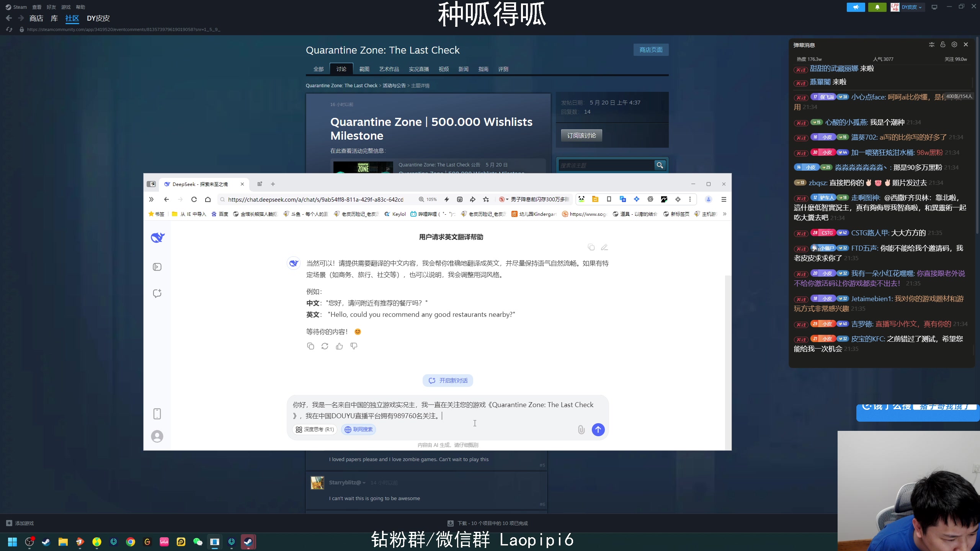Screen dimensions: 980x551
Task: Open danmaku panel settings gear icon
Action: tap(954, 44)
